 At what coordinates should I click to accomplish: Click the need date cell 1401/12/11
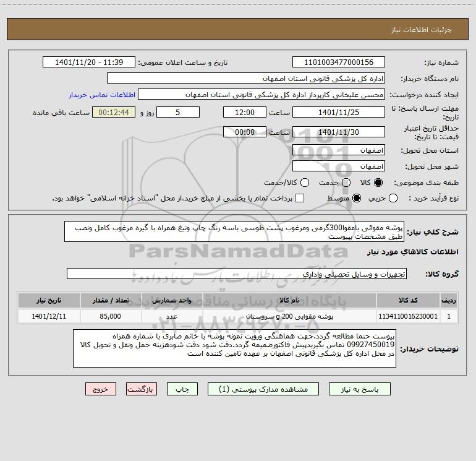49,316
